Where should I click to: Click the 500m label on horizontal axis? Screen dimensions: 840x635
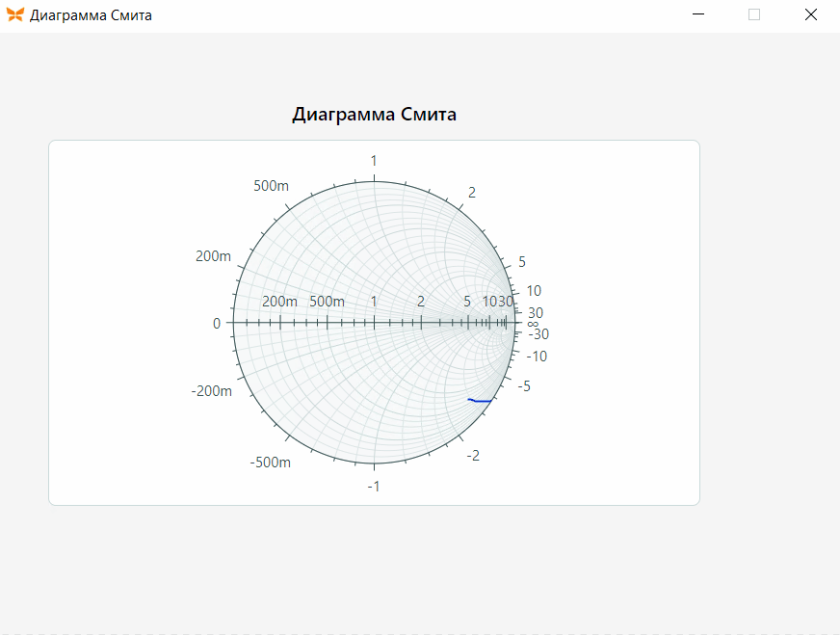[x=327, y=302]
